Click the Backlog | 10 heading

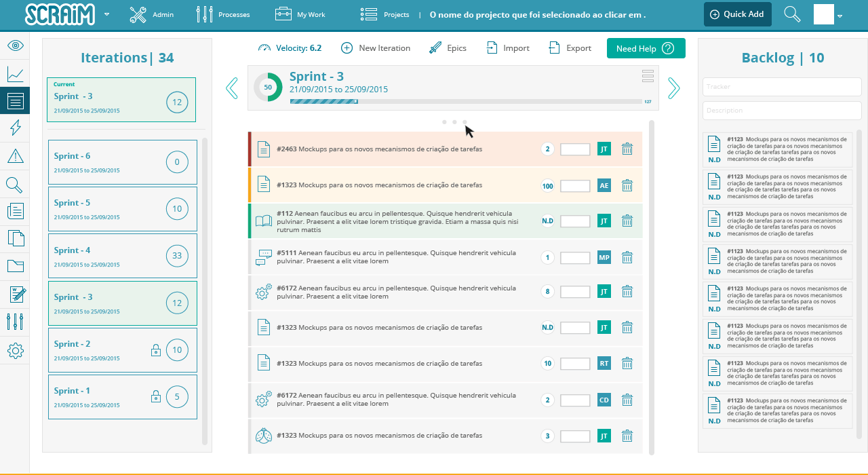783,58
